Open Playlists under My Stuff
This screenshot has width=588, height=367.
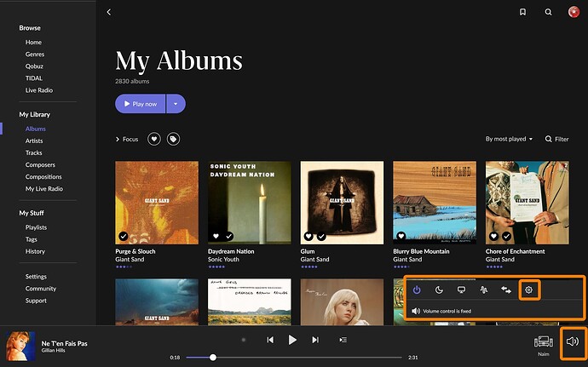(x=36, y=227)
